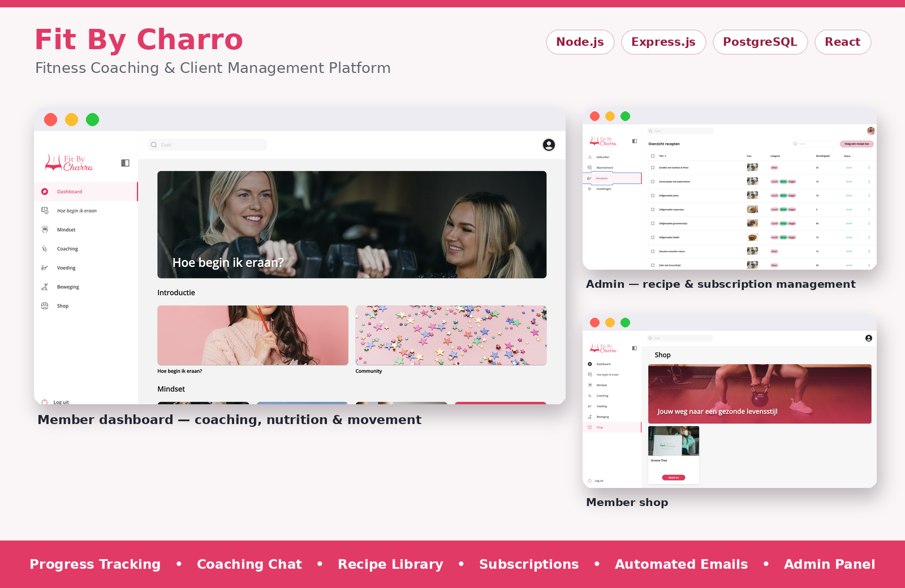Open row options menu for 'Zeeuwse mosselen natuur'
The image size is (905, 588).
click(869, 251)
